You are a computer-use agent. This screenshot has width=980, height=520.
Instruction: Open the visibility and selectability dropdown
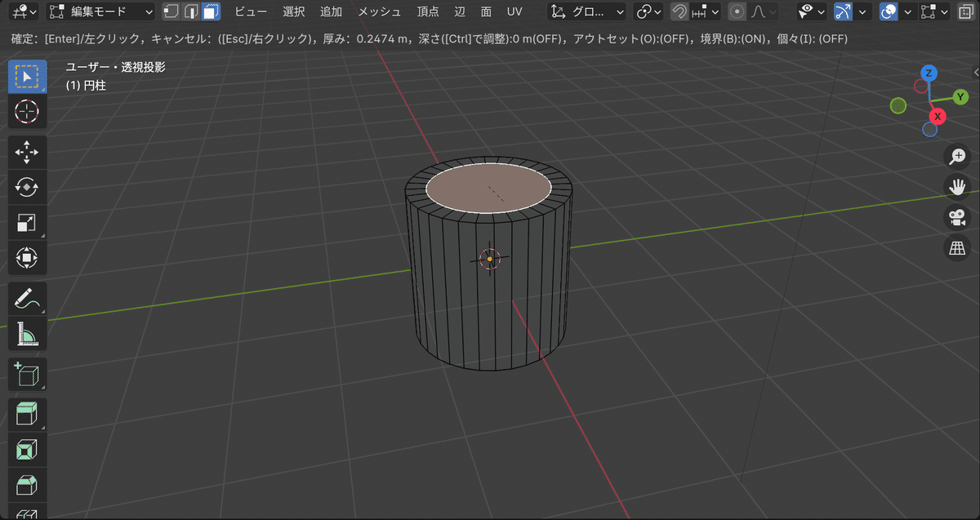click(812, 11)
